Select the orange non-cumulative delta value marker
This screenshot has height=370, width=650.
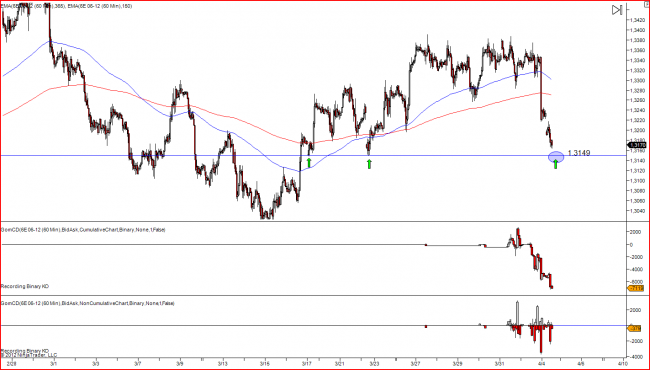point(636,328)
